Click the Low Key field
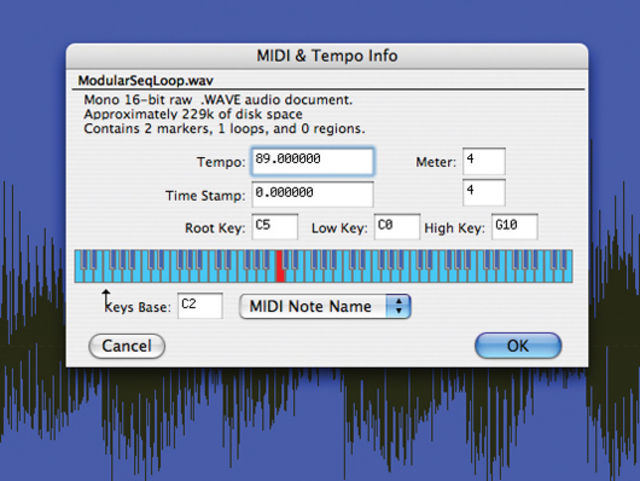 (x=397, y=226)
